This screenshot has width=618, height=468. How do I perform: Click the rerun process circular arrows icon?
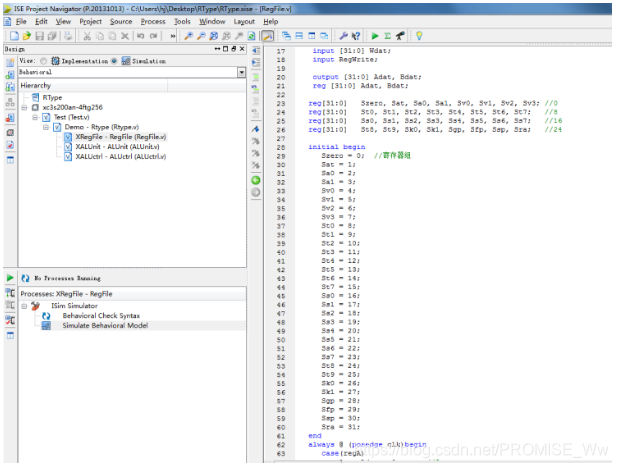(25, 278)
